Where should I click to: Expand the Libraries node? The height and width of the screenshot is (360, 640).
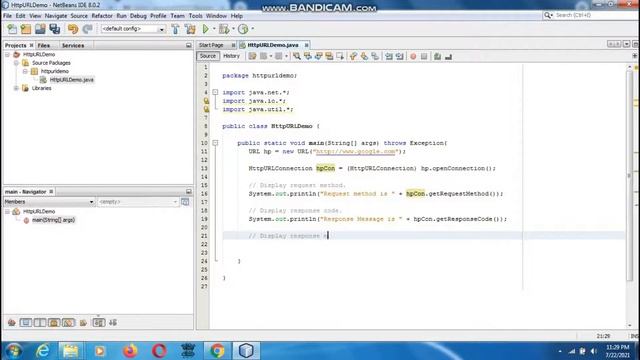[x=16, y=88]
